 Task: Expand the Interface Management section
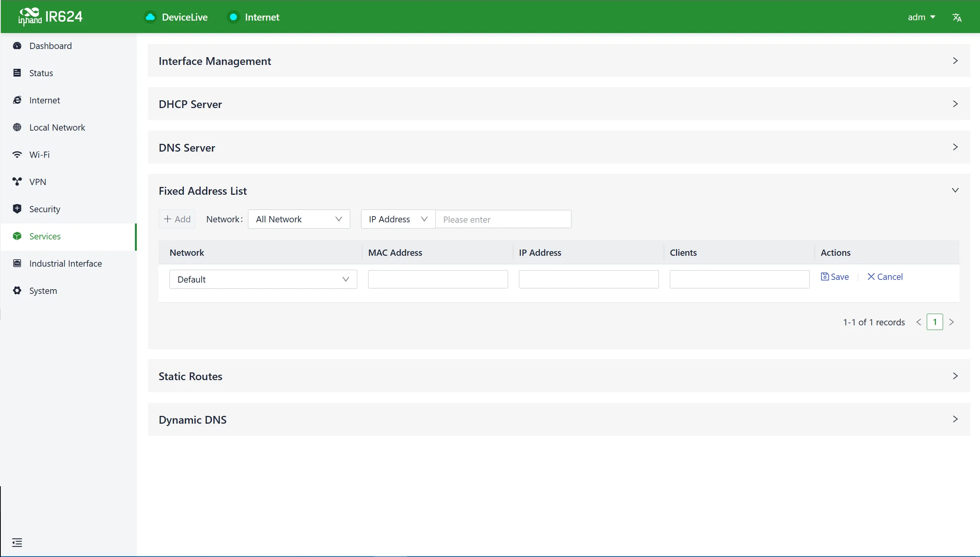click(x=559, y=61)
